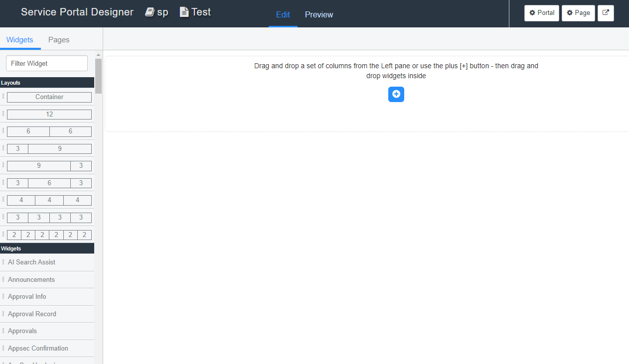This screenshot has height=364, width=629.
Task: Click the gear icon on the Page button
Action: pyautogui.click(x=569, y=13)
